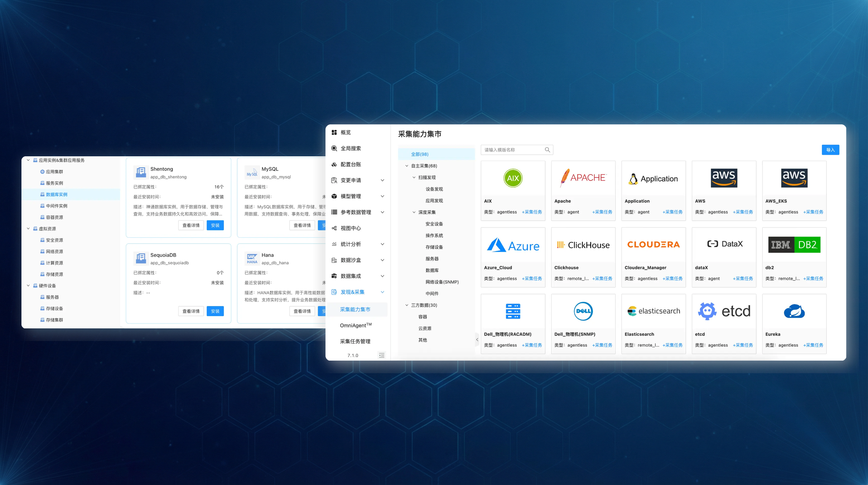868x485 pixels.
Task: Open the 采集任务管理 menu item
Action: tap(355, 341)
